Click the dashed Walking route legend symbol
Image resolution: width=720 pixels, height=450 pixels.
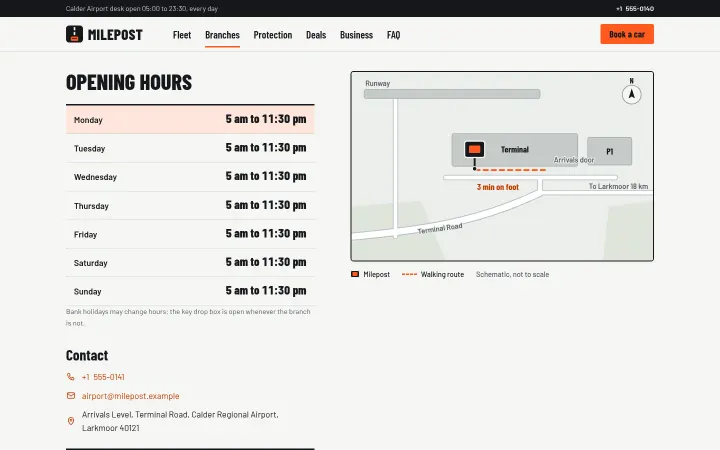(409, 274)
